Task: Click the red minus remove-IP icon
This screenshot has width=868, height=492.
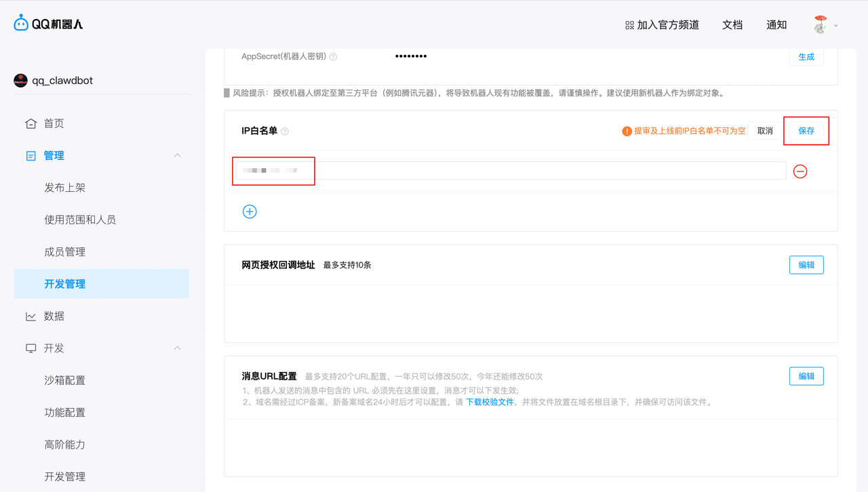Action: point(800,171)
